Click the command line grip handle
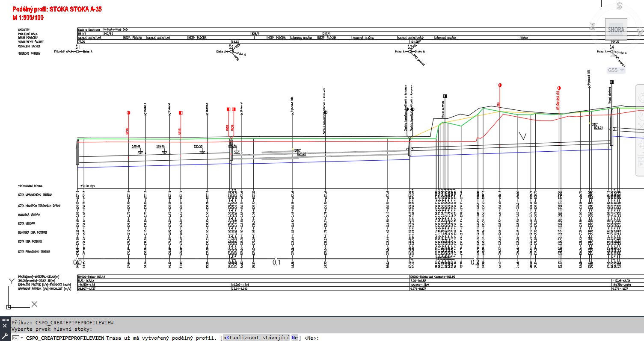The image size is (644, 341). [4, 320]
